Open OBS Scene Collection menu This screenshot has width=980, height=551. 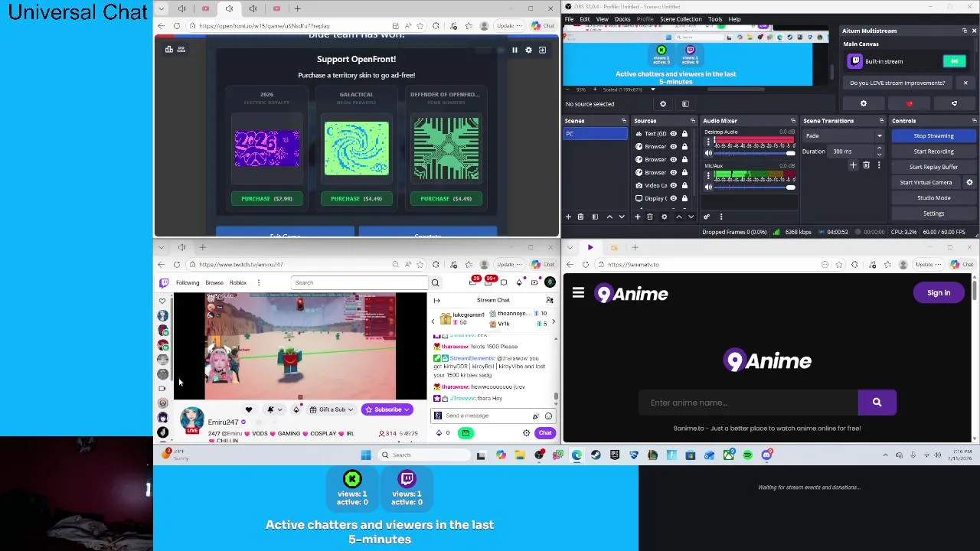681,19
